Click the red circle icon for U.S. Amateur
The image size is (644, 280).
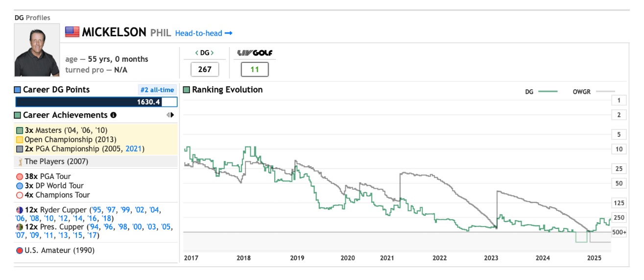click(x=20, y=251)
